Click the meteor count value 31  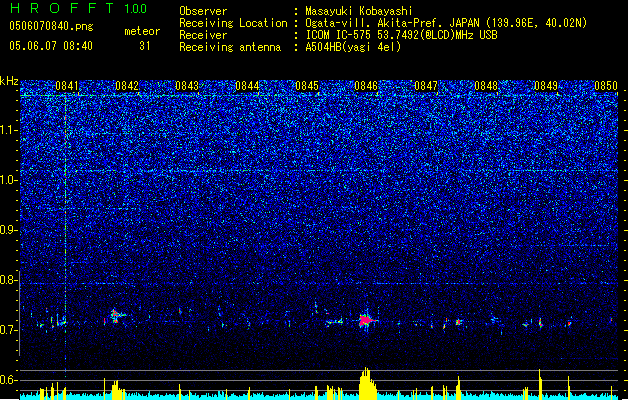pos(144,46)
